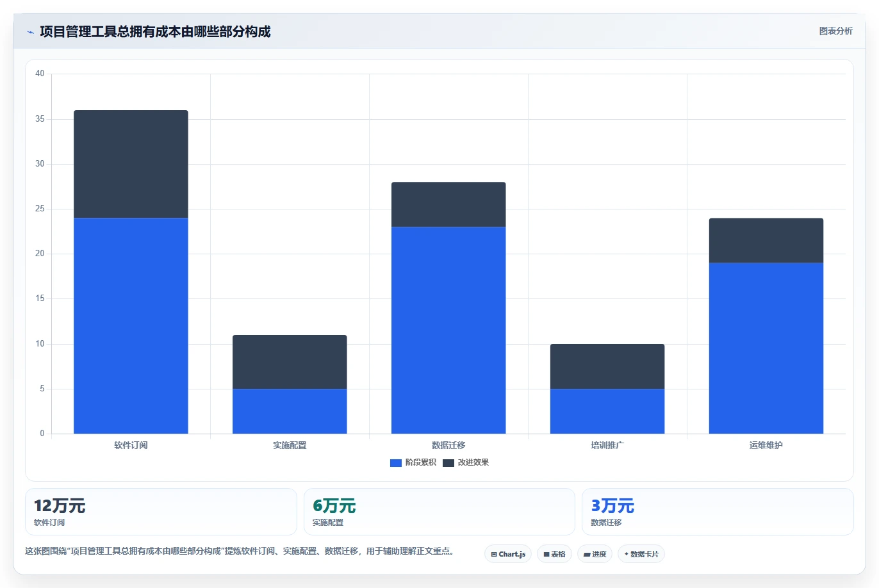Image resolution: width=879 pixels, height=588 pixels.
Task: Click the blue segment of 培训推广 bar
Action: click(x=607, y=411)
